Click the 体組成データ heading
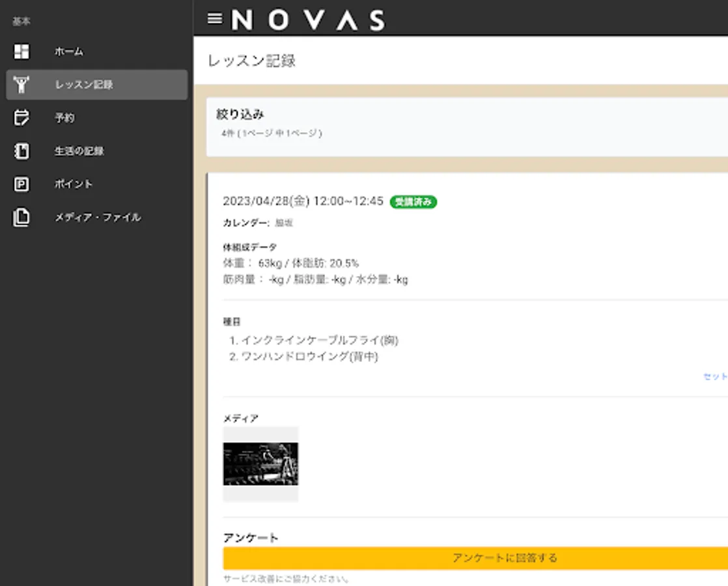 (x=250, y=247)
